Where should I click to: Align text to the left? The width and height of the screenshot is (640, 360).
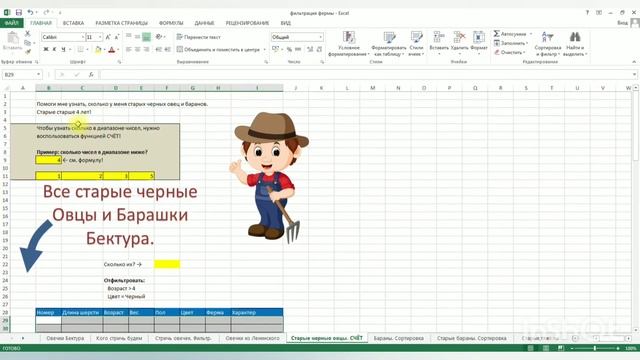pos(129,49)
